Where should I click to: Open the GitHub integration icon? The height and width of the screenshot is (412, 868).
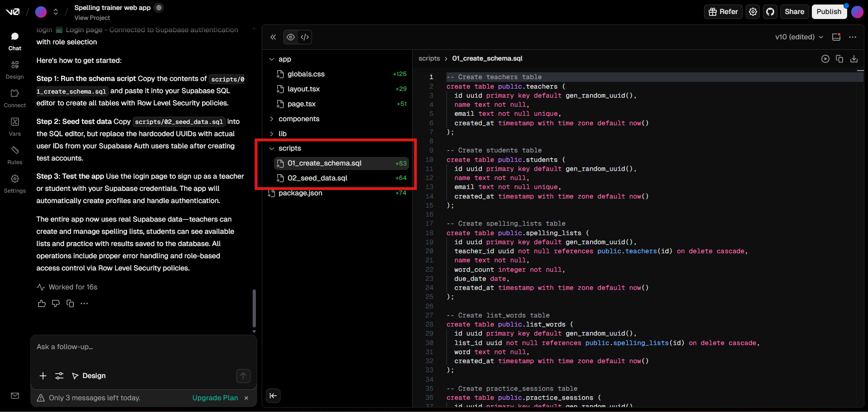pyautogui.click(x=770, y=12)
